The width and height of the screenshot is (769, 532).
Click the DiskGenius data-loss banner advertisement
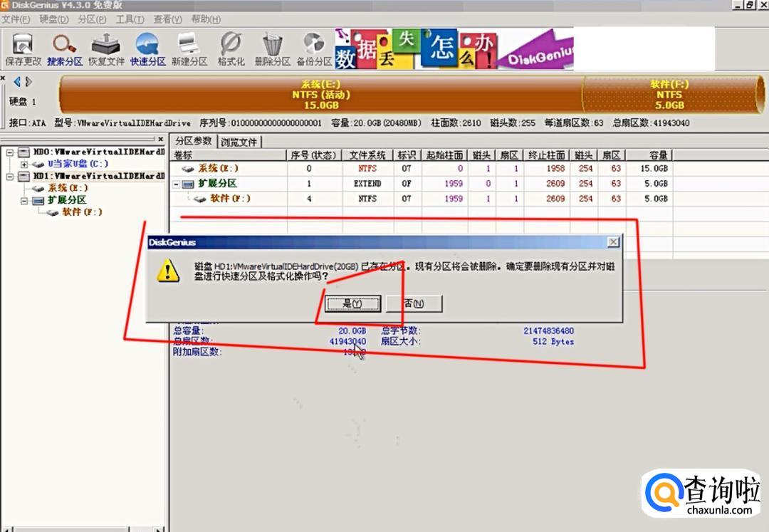click(454, 48)
